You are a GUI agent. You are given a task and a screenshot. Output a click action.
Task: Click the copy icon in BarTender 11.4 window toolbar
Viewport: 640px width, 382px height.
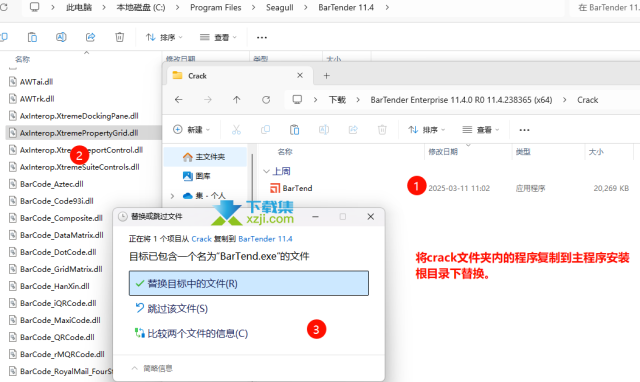pyautogui.click(x=3, y=37)
